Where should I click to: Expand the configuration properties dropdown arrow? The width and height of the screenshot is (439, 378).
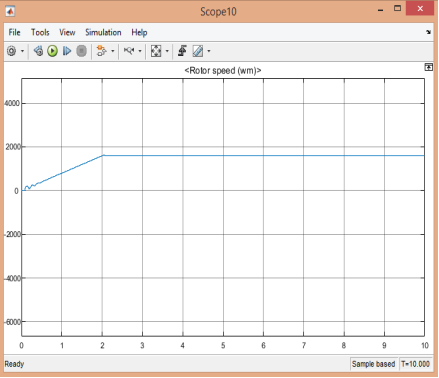tap(22, 51)
